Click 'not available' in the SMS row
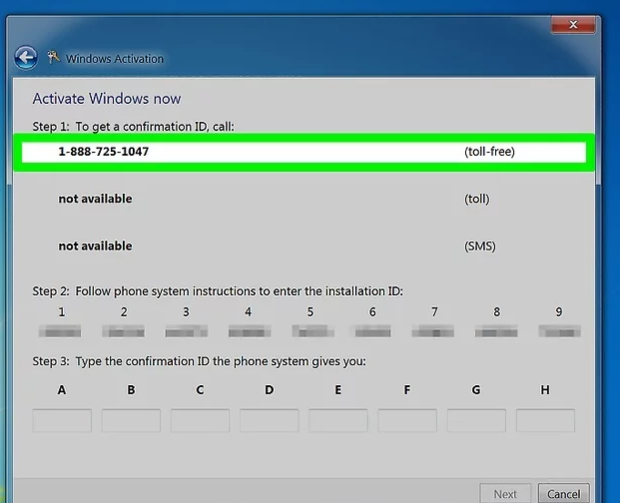This screenshot has height=503, width=620. tap(95, 246)
